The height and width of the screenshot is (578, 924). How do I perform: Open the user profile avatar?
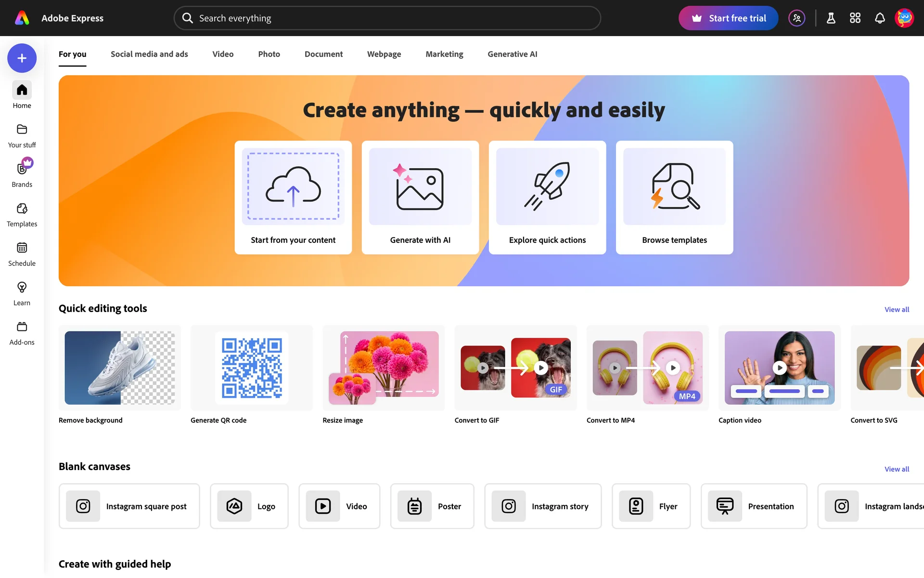click(904, 18)
